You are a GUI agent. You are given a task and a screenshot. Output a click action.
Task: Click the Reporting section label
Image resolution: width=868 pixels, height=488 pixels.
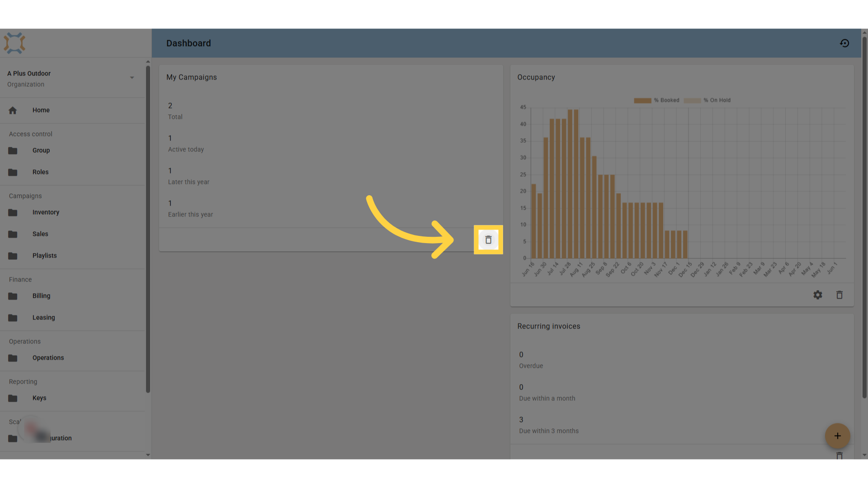coord(23,382)
